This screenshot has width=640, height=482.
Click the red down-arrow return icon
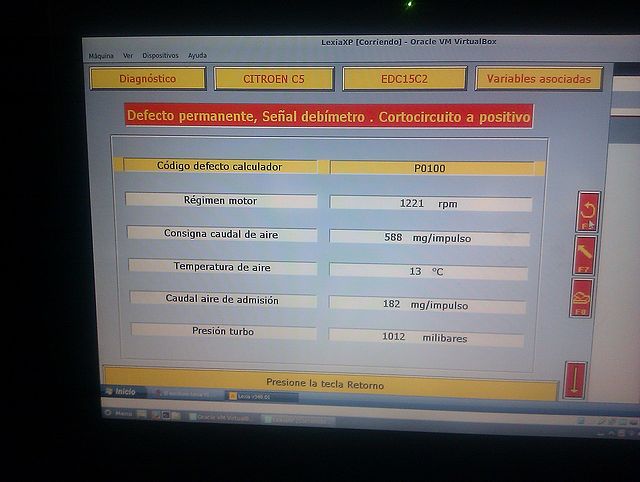tap(575, 380)
